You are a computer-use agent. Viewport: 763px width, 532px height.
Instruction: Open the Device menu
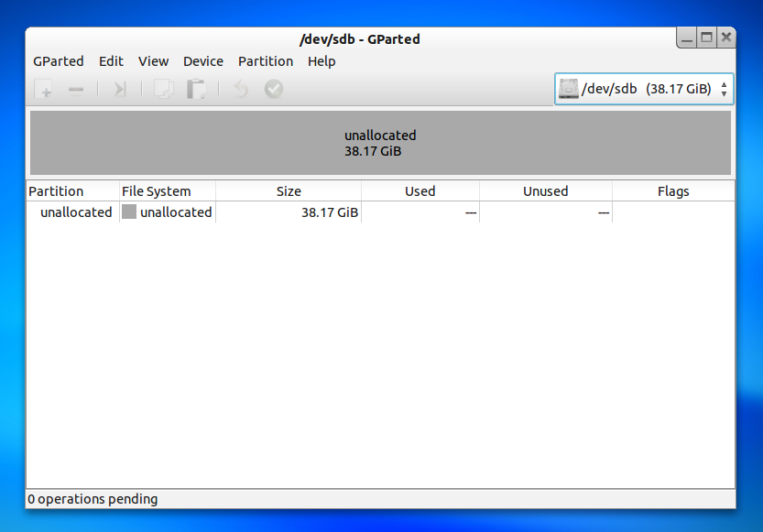(203, 61)
